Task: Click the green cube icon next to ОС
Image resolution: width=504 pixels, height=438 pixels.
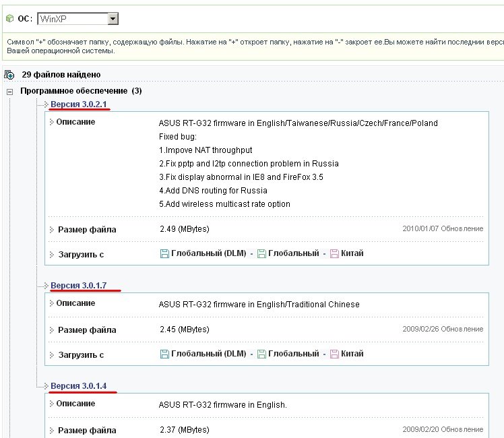Action: click(x=10, y=18)
